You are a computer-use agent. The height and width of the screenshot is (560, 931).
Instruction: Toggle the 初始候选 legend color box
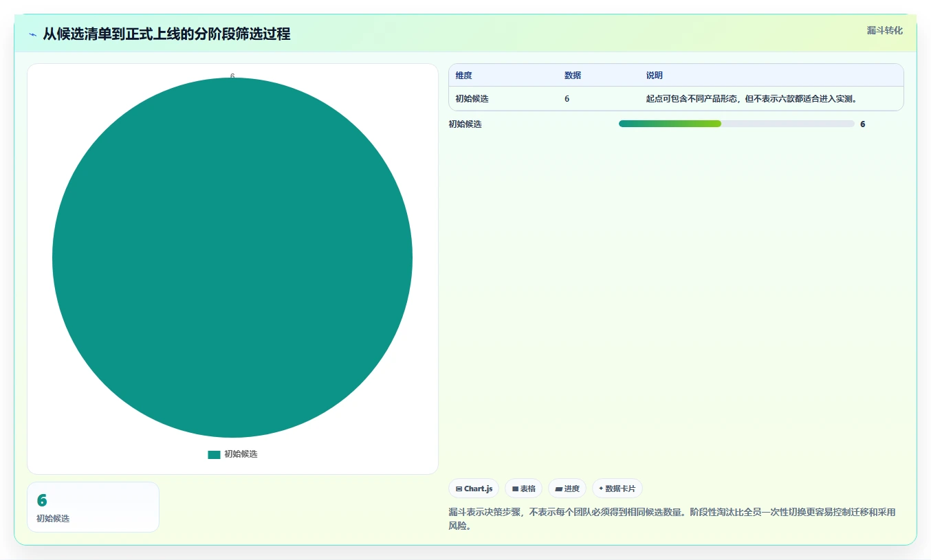pos(214,454)
